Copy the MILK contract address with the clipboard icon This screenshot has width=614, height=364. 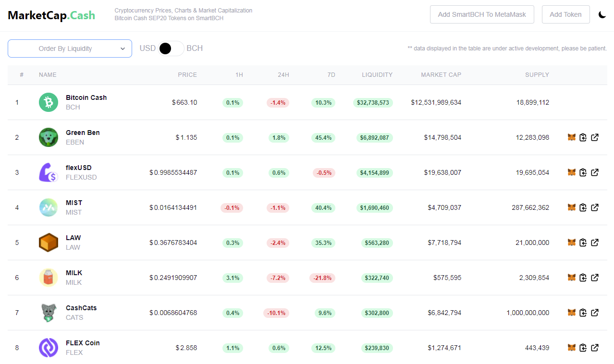pos(583,278)
